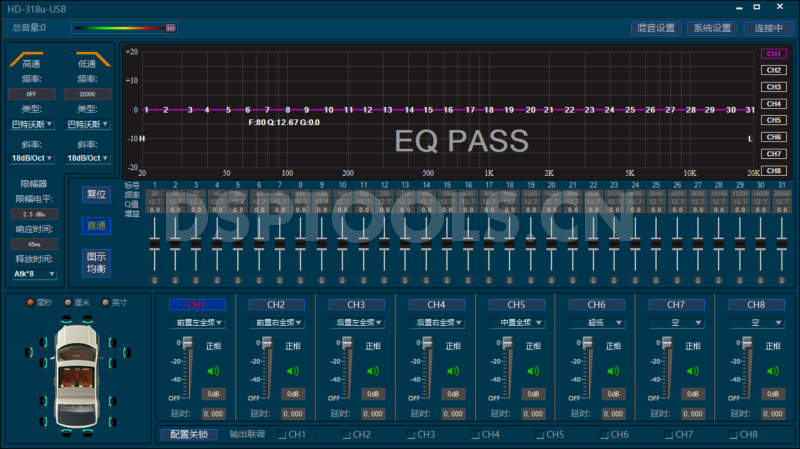
Task: Select the 厘米 delay unit radio button
Action: point(68,302)
